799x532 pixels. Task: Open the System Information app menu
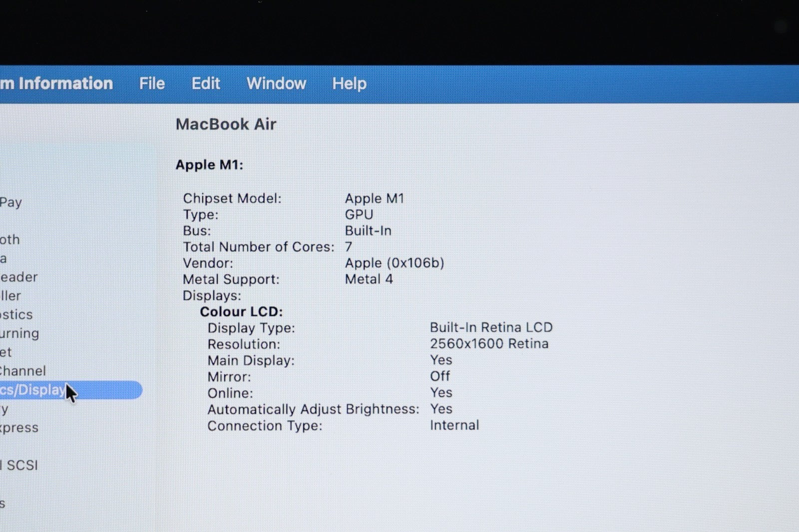[56, 83]
